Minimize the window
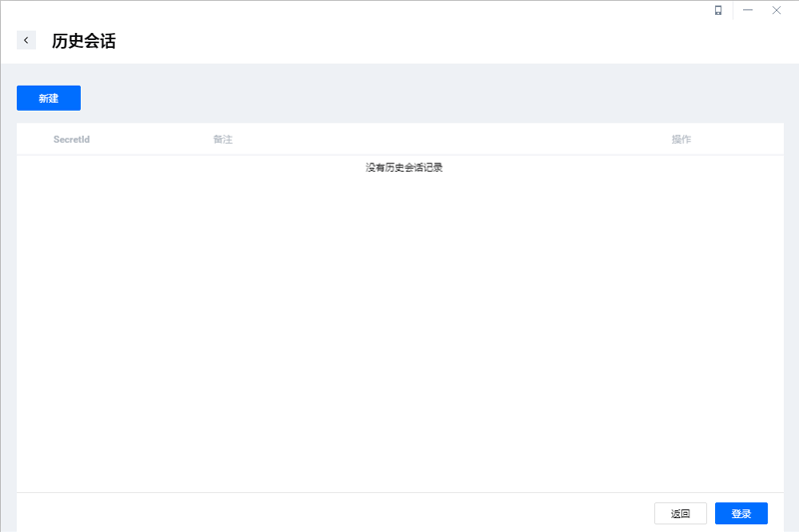 pos(747,10)
